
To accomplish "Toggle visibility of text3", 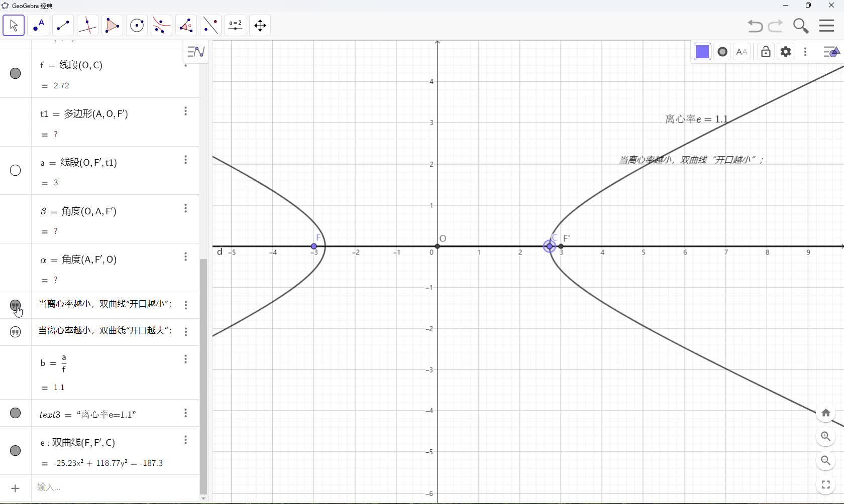I will click(16, 413).
